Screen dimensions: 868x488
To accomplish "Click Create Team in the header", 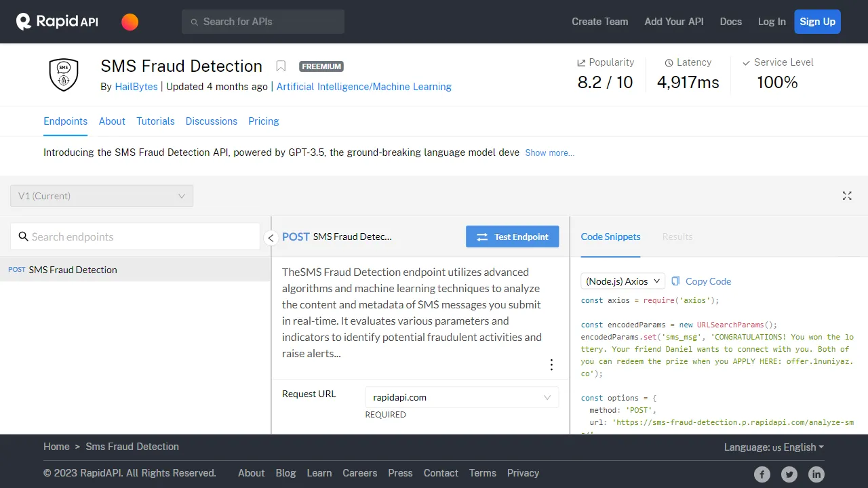I will click(x=600, y=22).
